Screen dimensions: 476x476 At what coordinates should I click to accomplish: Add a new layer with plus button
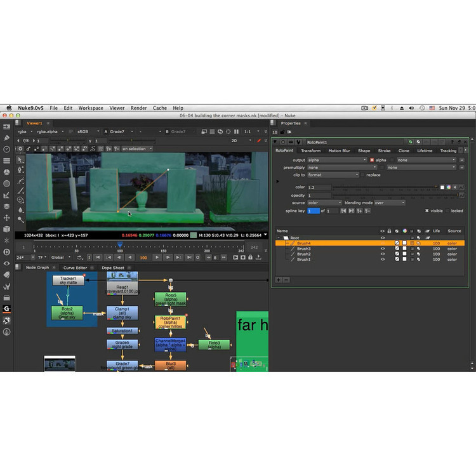[278, 279]
